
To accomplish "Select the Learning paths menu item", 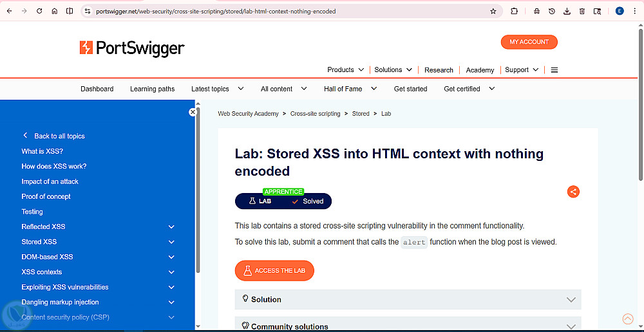I will (153, 89).
